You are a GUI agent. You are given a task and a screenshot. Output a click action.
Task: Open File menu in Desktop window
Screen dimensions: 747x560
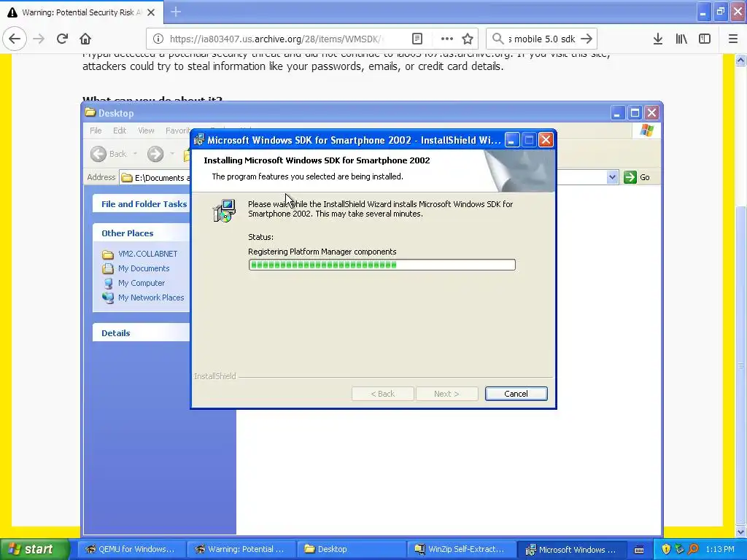[x=96, y=131]
